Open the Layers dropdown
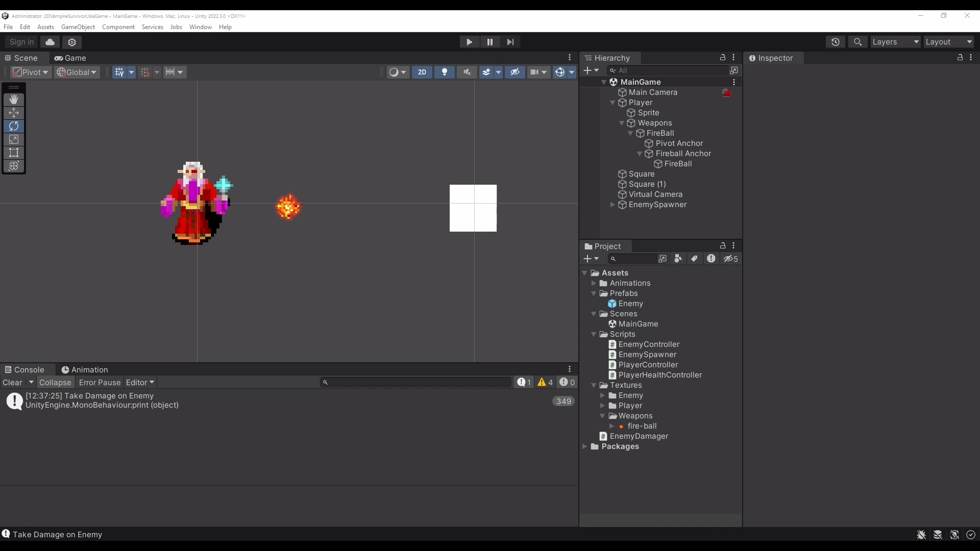 pos(895,42)
